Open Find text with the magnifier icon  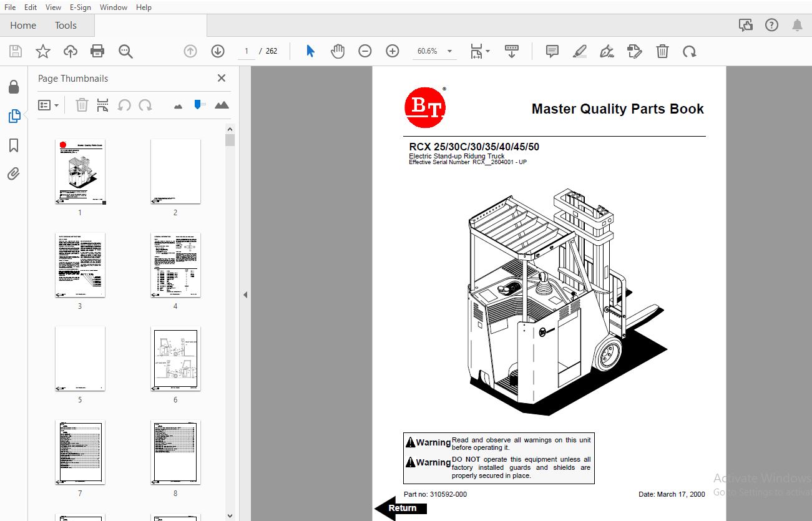tap(125, 51)
